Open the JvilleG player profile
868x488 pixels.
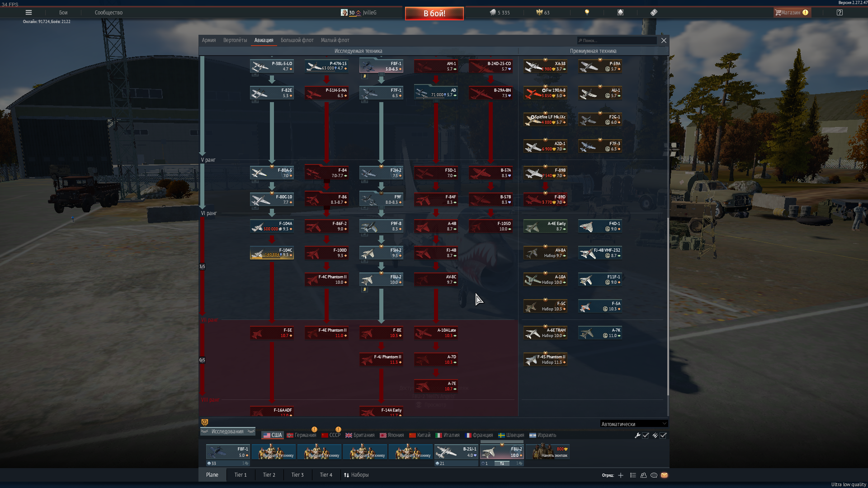point(359,13)
